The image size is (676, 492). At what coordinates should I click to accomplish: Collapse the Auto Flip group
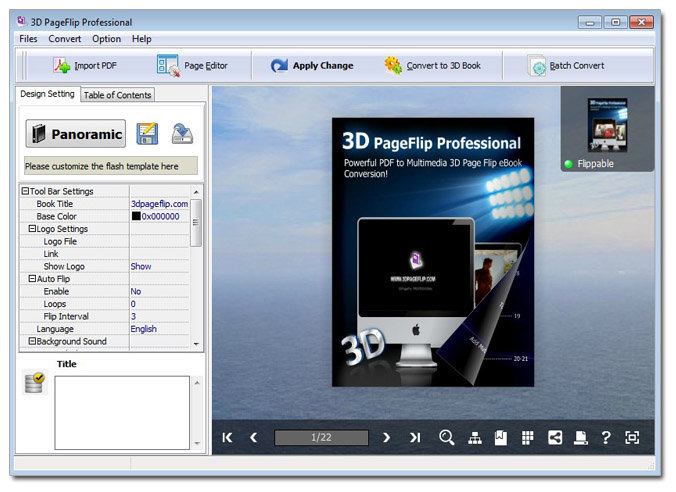32,279
